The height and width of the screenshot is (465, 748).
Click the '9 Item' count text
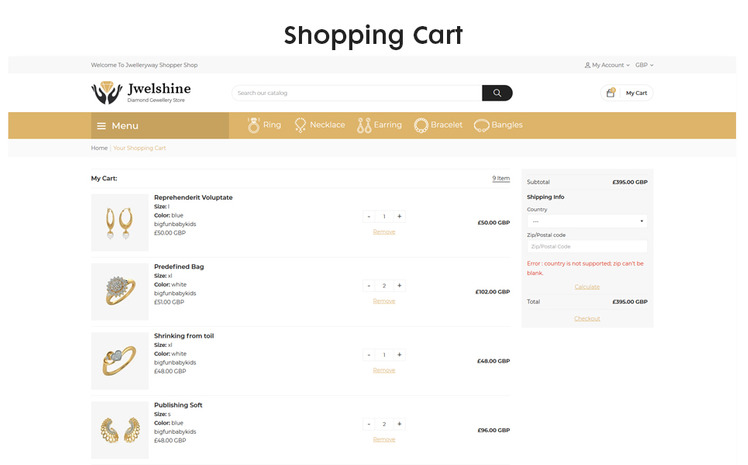pos(501,178)
